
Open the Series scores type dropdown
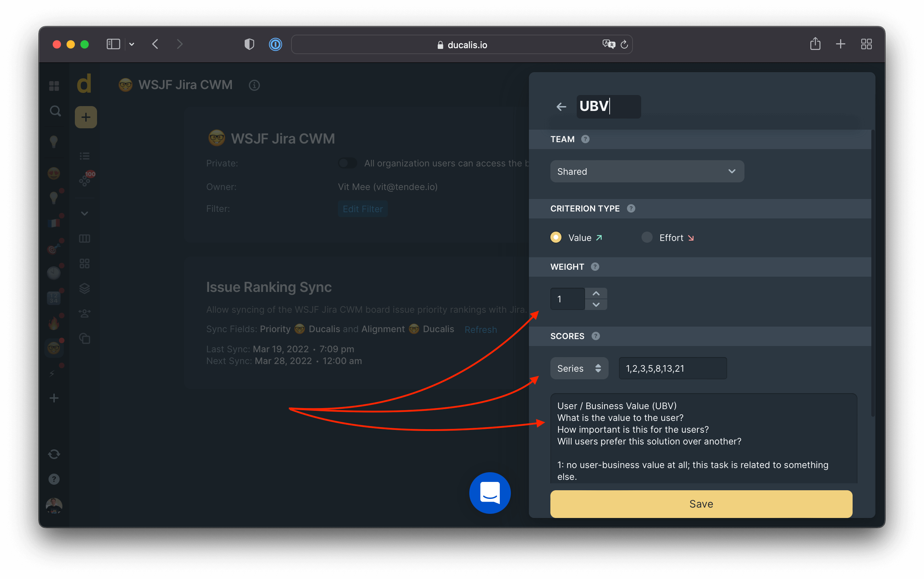point(579,369)
